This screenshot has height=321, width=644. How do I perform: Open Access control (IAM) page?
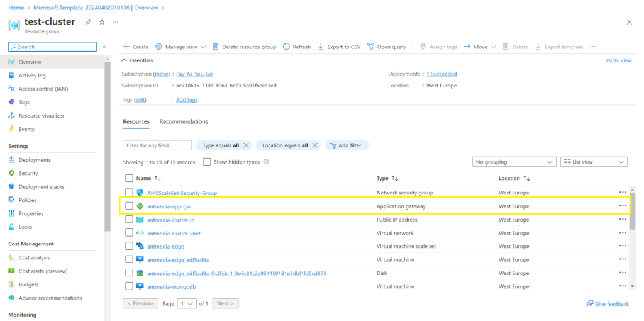click(x=43, y=89)
